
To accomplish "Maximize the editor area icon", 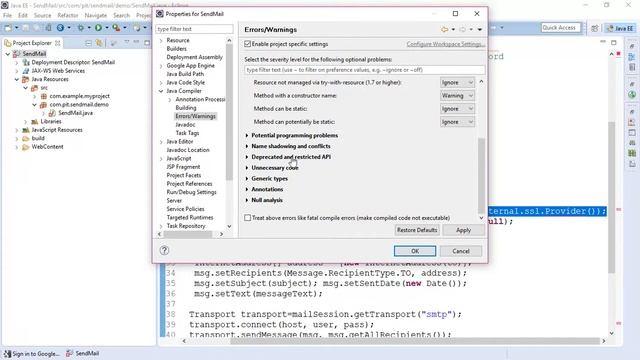I will pyautogui.click(x=613, y=42).
